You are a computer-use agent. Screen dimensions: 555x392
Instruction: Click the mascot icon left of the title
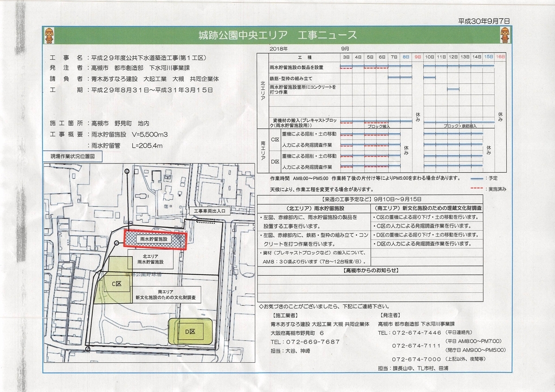[x=49, y=35]
